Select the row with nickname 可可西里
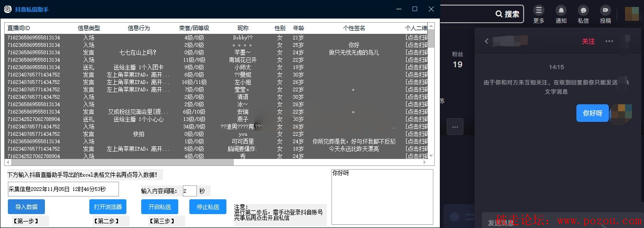The image size is (644, 228). [x=216, y=141]
